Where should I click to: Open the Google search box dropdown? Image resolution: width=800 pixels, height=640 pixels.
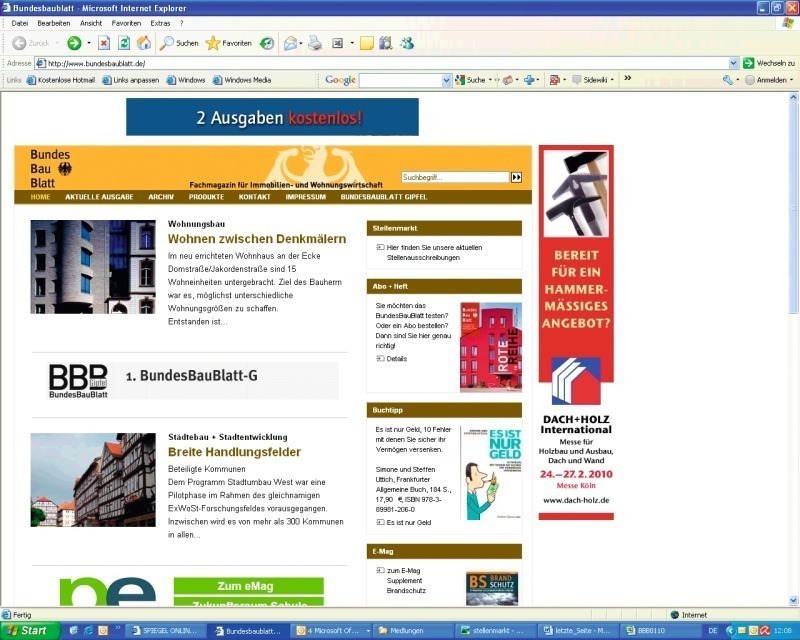pyautogui.click(x=446, y=80)
